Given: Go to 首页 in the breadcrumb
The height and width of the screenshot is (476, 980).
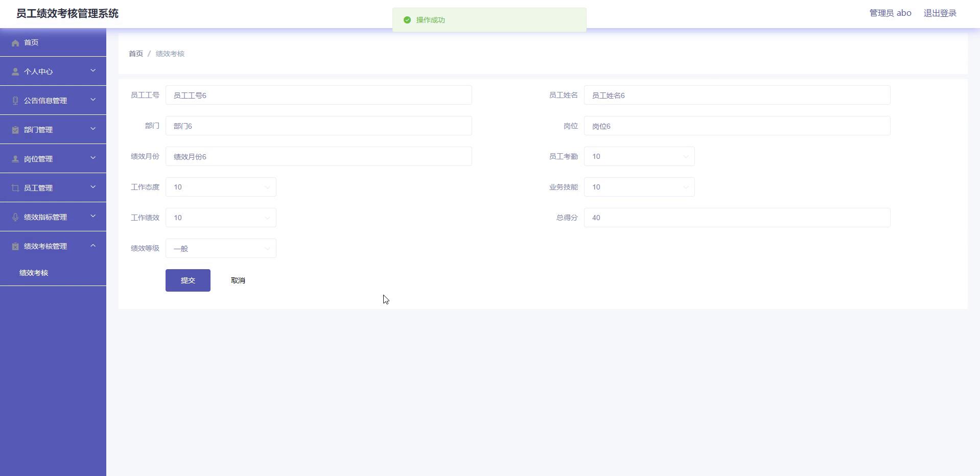Looking at the screenshot, I should [136, 54].
